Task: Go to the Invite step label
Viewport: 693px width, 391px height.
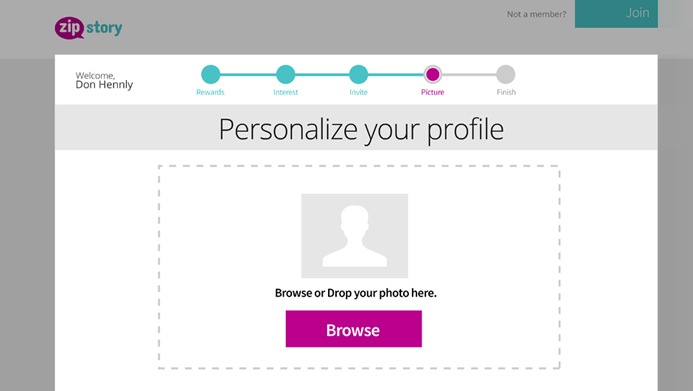Action: (x=358, y=92)
